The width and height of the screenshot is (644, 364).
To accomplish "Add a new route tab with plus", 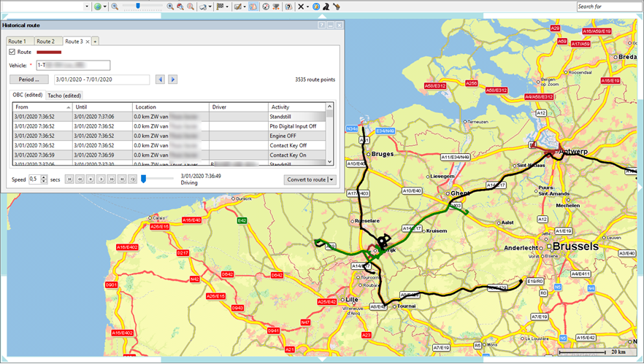I will 95,42.
